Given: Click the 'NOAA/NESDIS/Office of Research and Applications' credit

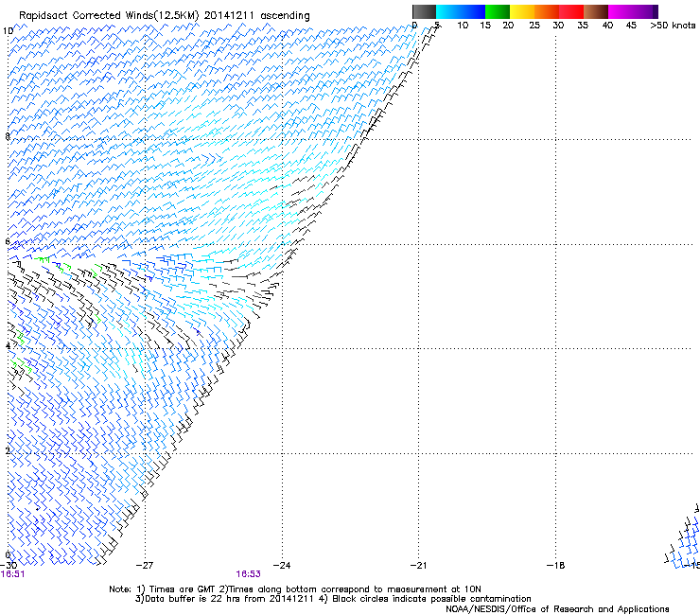Looking at the screenshot, I should pyautogui.click(x=557, y=609).
